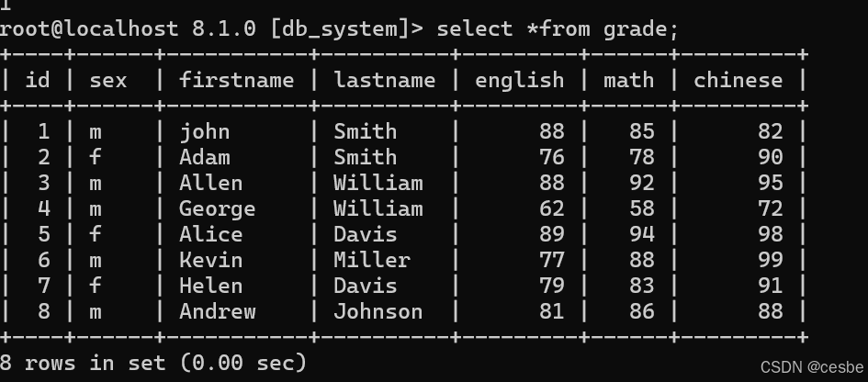
Task: Click sex value 'm' in Kevin's row
Action: click(96, 261)
